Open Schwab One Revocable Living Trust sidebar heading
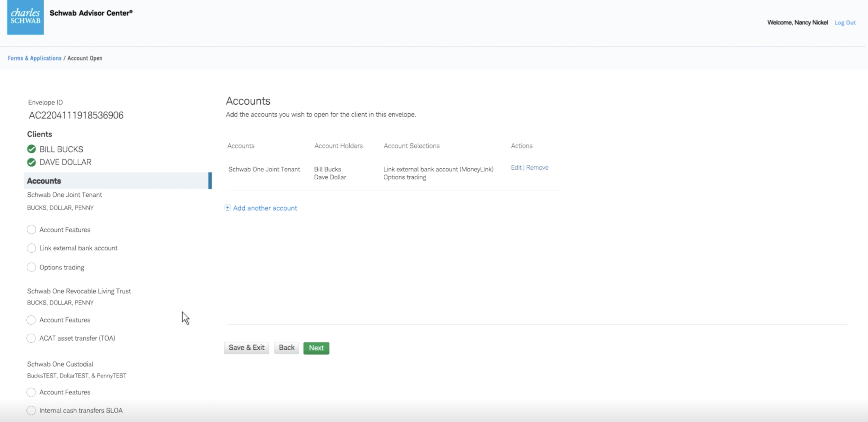The width and height of the screenshot is (868, 422). pyautogui.click(x=79, y=291)
